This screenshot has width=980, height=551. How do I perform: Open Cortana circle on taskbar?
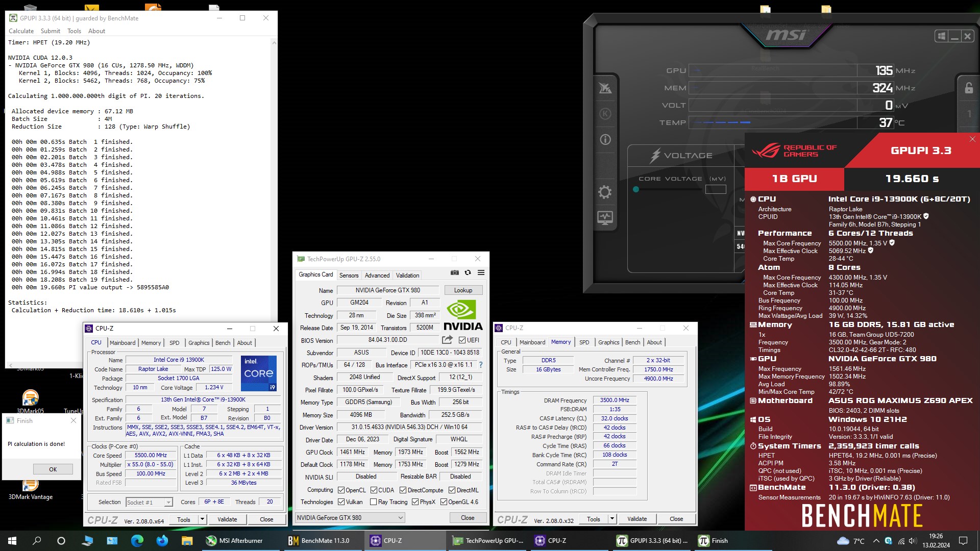click(61, 541)
